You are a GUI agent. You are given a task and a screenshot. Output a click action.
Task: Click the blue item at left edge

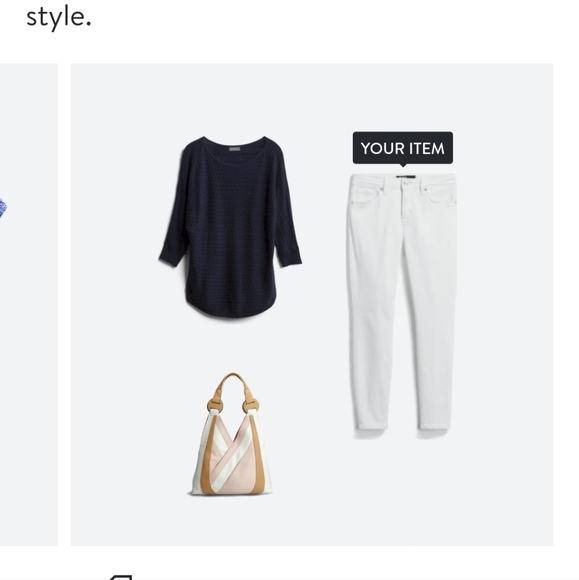3,208
